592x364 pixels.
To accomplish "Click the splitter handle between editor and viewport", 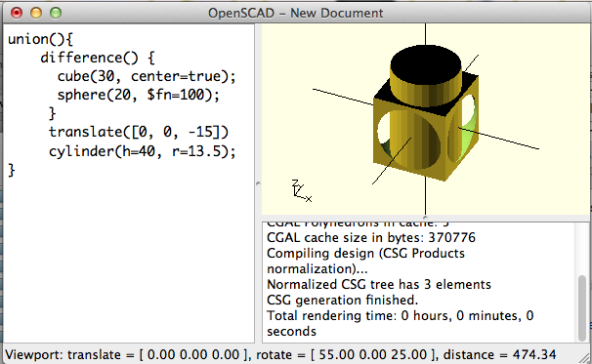I will coord(258,183).
